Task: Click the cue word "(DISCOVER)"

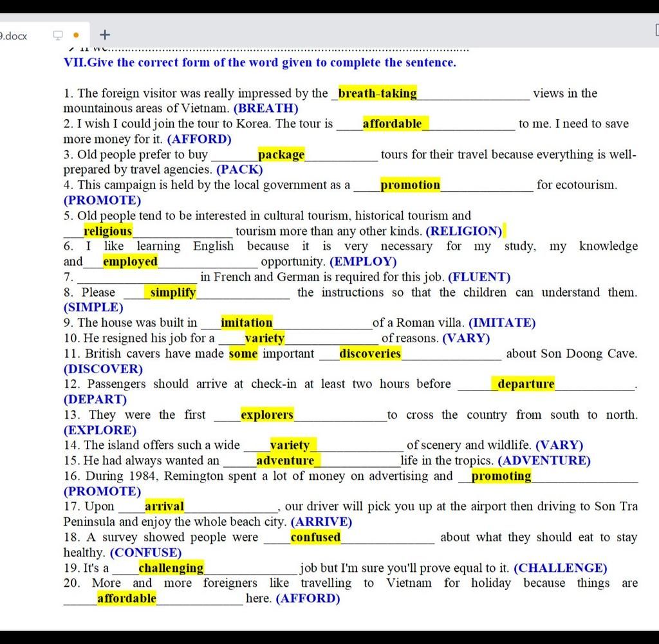Action: click(104, 369)
